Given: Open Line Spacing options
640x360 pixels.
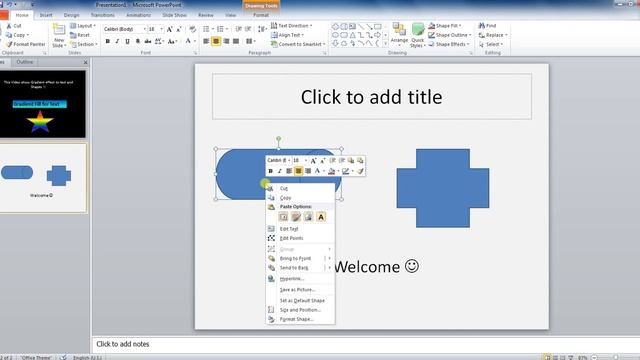Looking at the screenshot, I should pos(262,29).
